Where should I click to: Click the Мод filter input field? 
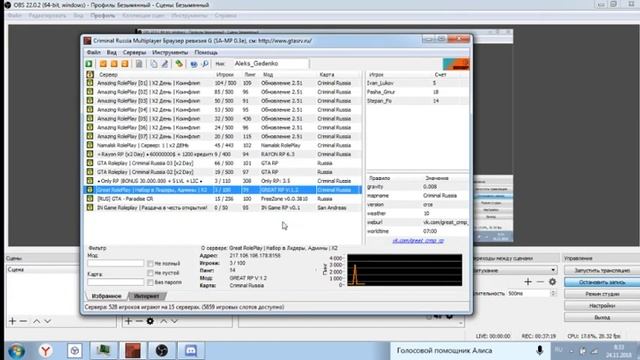pyautogui.click(x=116, y=263)
